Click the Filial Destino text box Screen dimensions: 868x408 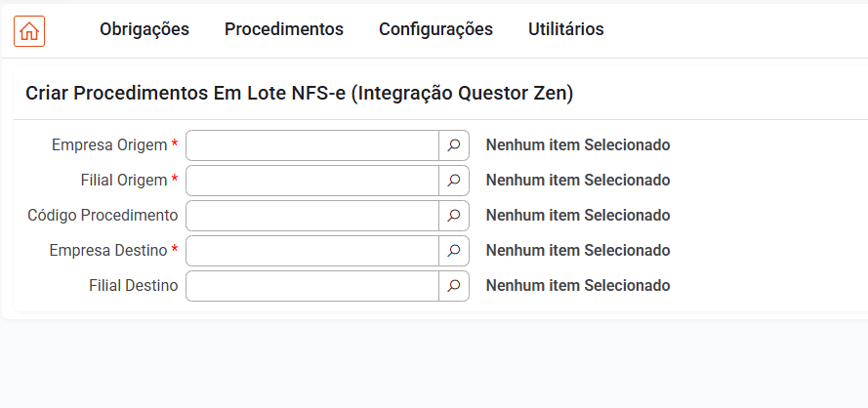312,286
